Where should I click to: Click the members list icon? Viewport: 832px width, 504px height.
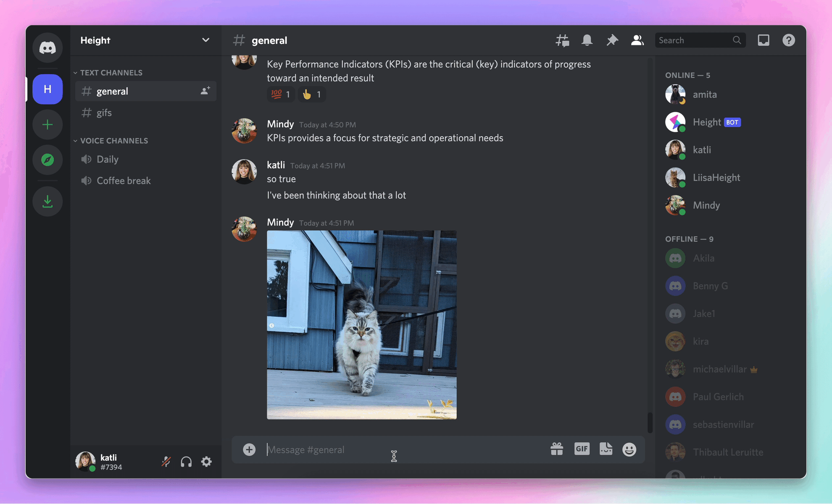tap(637, 40)
